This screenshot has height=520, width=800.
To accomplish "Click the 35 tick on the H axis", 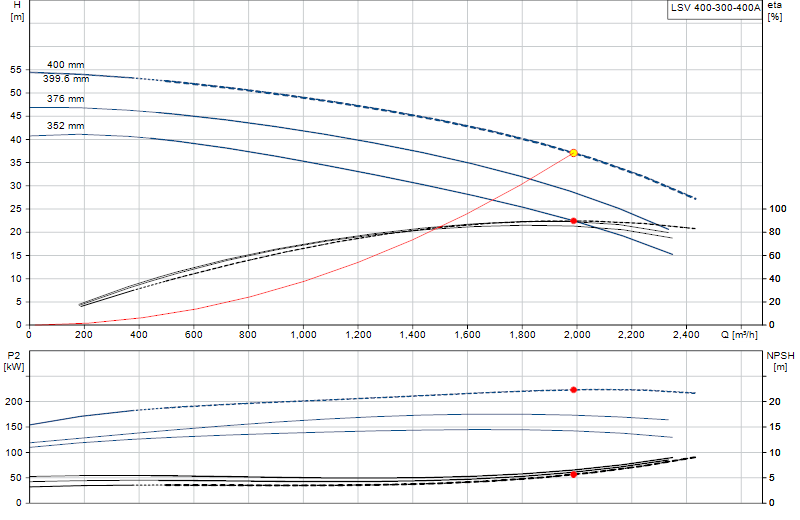I will [x=16, y=163].
